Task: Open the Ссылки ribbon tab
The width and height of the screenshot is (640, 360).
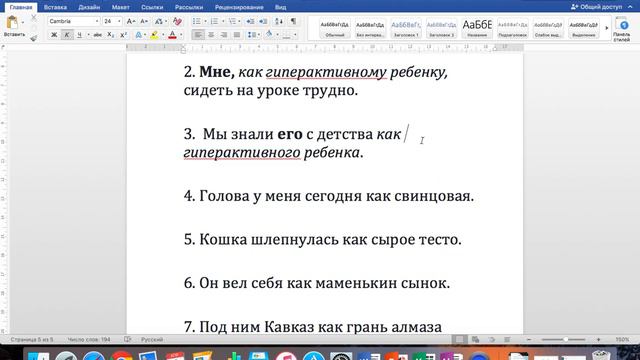Action: tap(152, 7)
